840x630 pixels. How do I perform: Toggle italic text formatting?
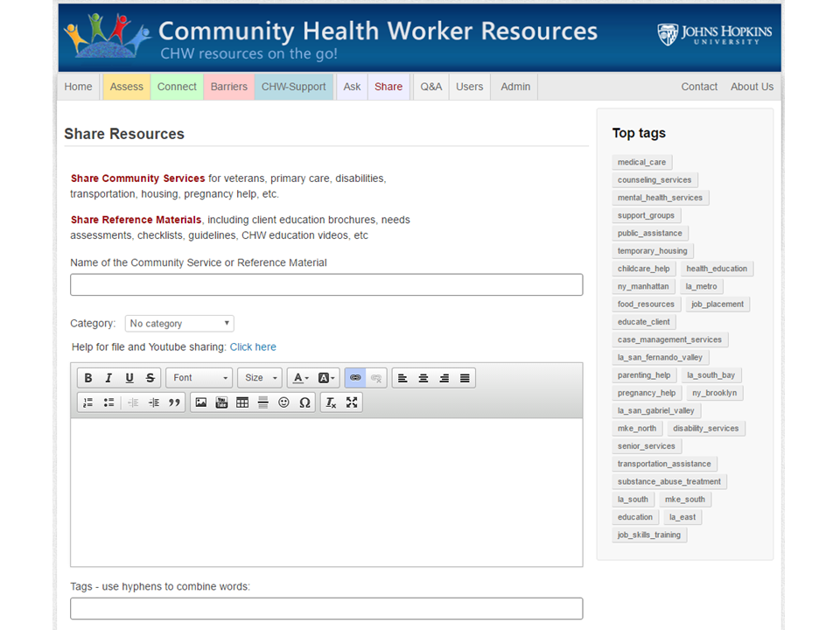pos(108,378)
